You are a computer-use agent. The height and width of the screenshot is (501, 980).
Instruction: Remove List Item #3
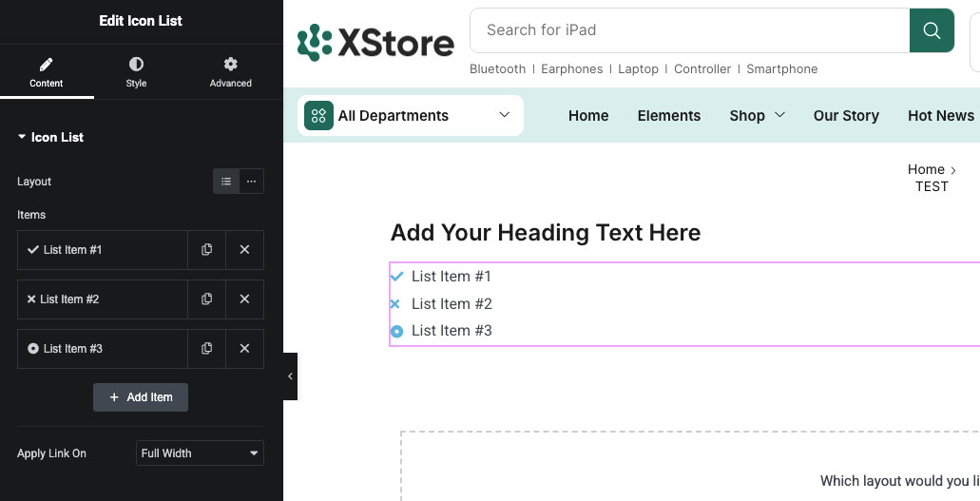click(244, 348)
